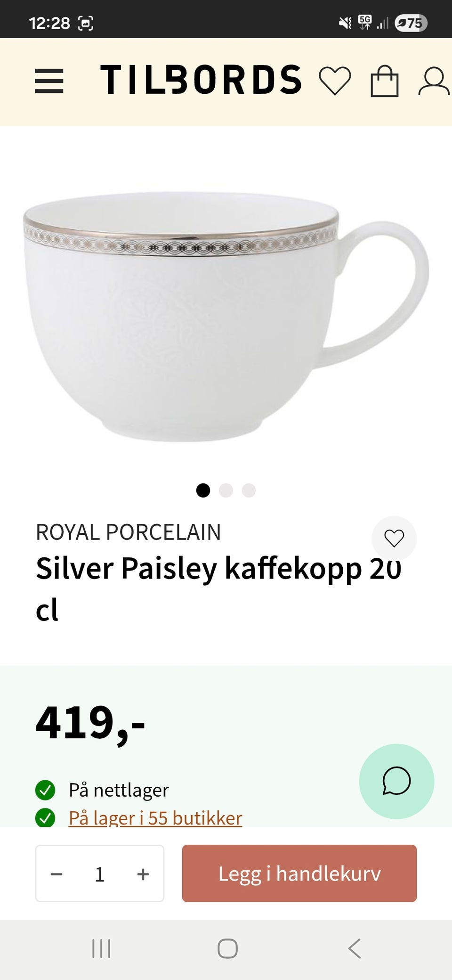Tap Android home navigation button
The image size is (452, 980).
[227, 948]
